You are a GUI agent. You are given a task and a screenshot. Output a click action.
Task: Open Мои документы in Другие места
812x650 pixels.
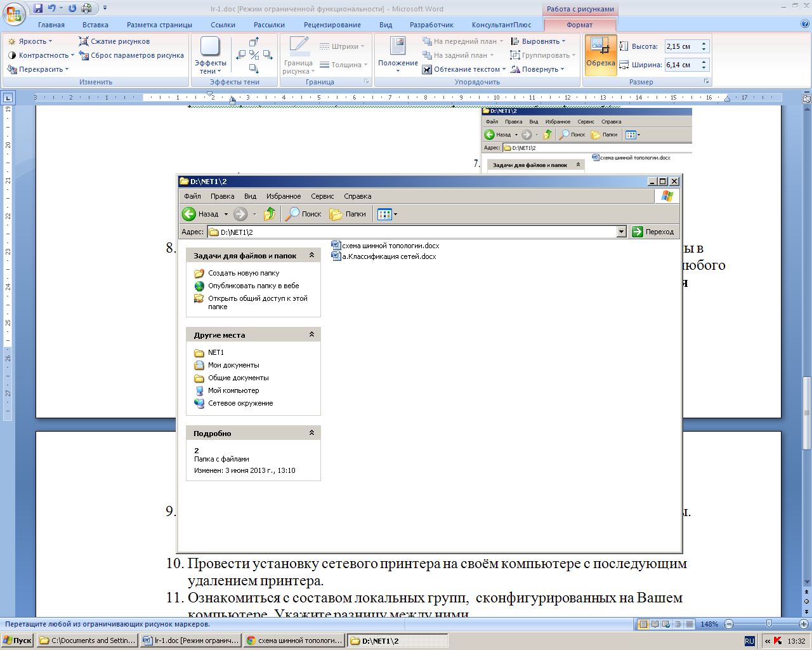click(233, 365)
